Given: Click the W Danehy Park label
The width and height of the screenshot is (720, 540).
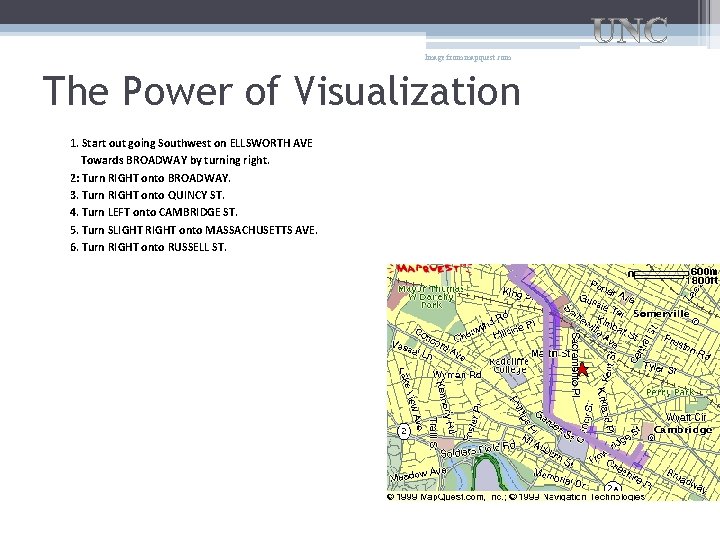Looking at the screenshot, I should 429,297.
